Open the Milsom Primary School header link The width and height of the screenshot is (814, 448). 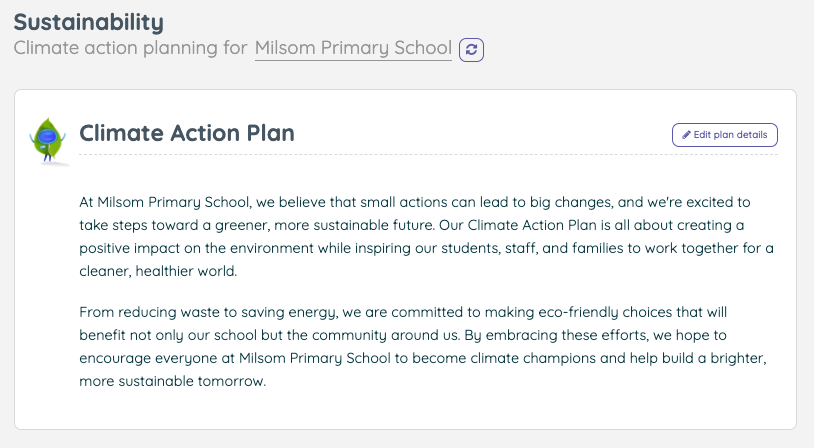[x=353, y=48]
